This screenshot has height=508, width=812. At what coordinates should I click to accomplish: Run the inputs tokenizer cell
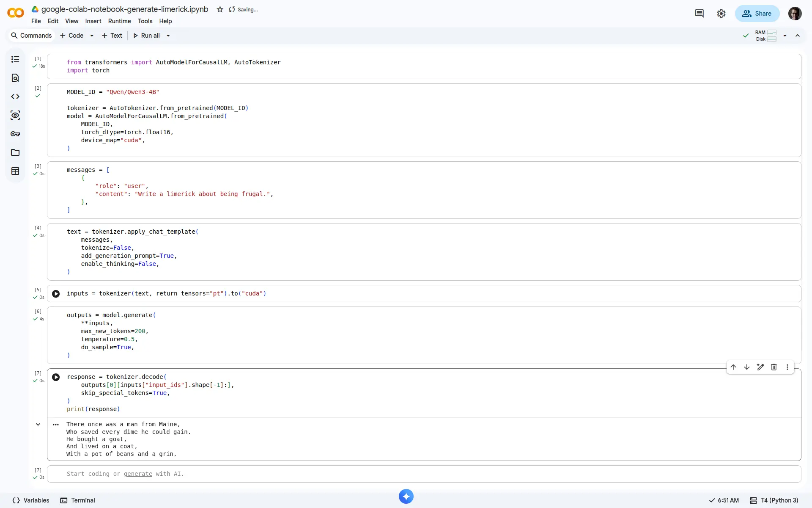(x=56, y=294)
